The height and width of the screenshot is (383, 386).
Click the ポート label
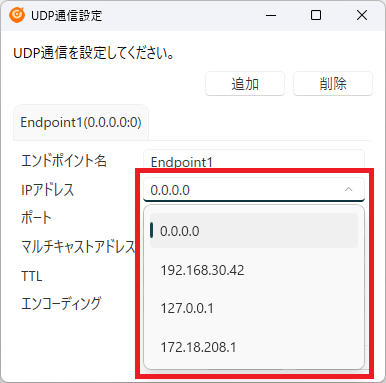pos(36,218)
